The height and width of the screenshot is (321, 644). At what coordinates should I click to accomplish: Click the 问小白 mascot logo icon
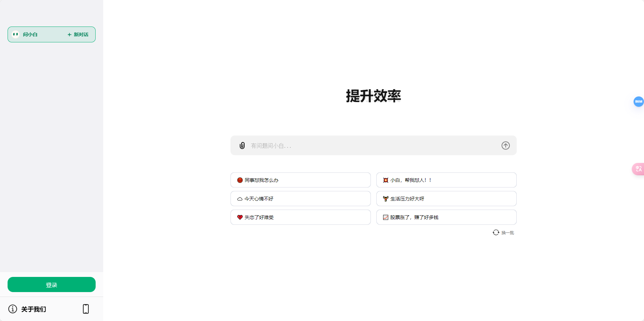tap(15, 34)
